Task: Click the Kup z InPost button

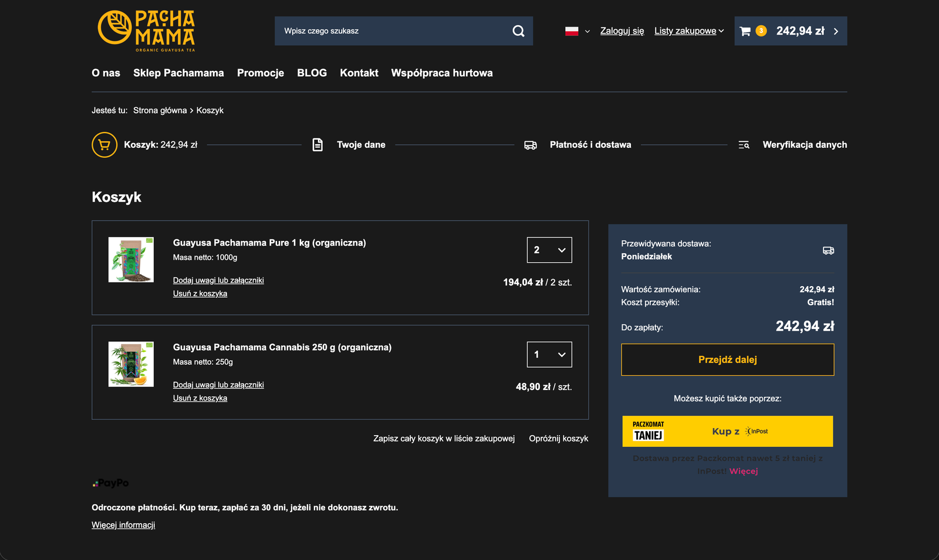Action: pyautogui.click(x=728, y=431)
